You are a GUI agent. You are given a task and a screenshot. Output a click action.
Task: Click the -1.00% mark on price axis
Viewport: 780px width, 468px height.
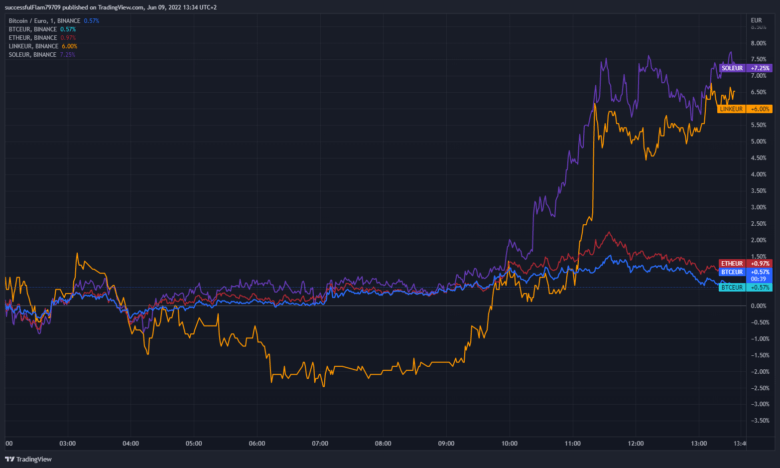[x=758, y=339]
